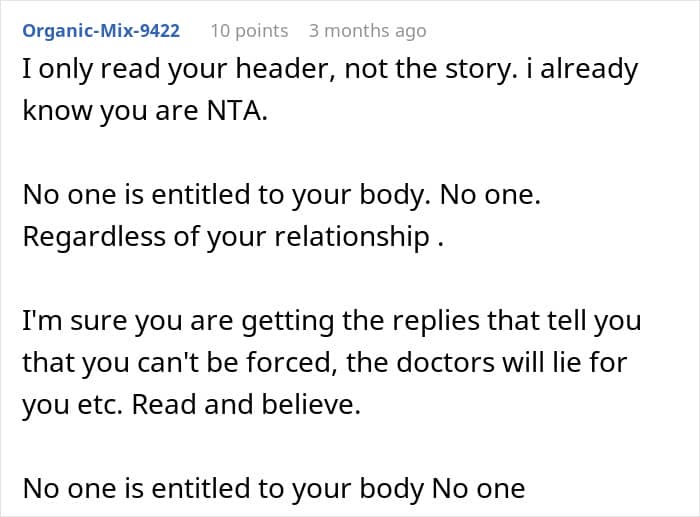The width and height of the screenshot is (700, 517).
Task: Click the line 'that you can't be forced'
Action: click(325, 363)
